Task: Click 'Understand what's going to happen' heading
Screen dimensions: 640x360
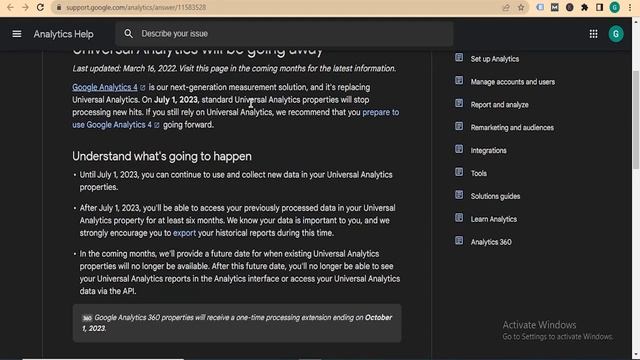Action: [x=162, y=156]
